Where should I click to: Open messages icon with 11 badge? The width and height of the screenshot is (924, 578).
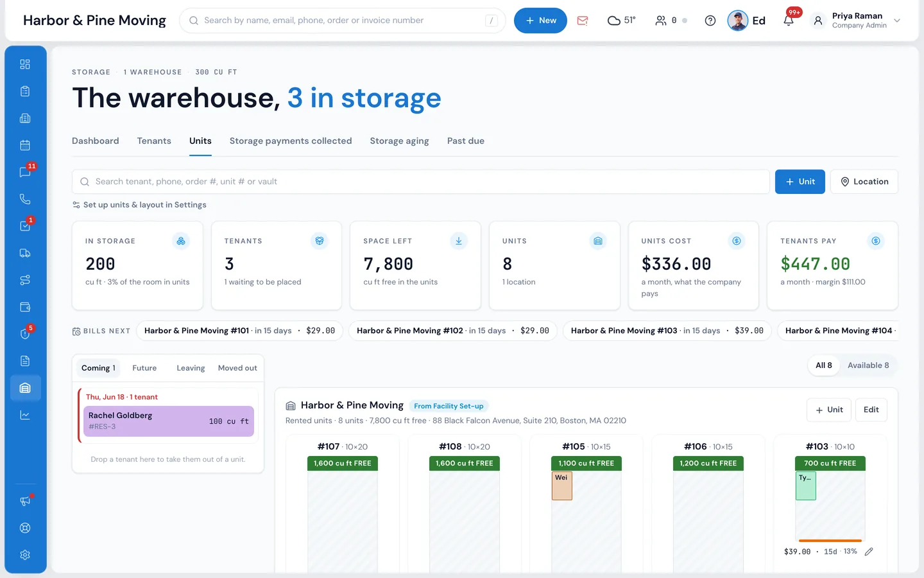pos(25,172)
